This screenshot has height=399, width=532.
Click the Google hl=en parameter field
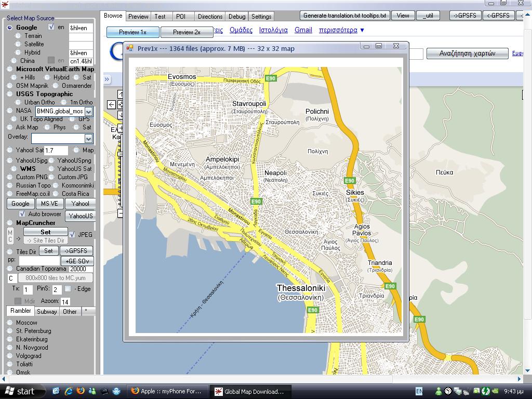81,28
